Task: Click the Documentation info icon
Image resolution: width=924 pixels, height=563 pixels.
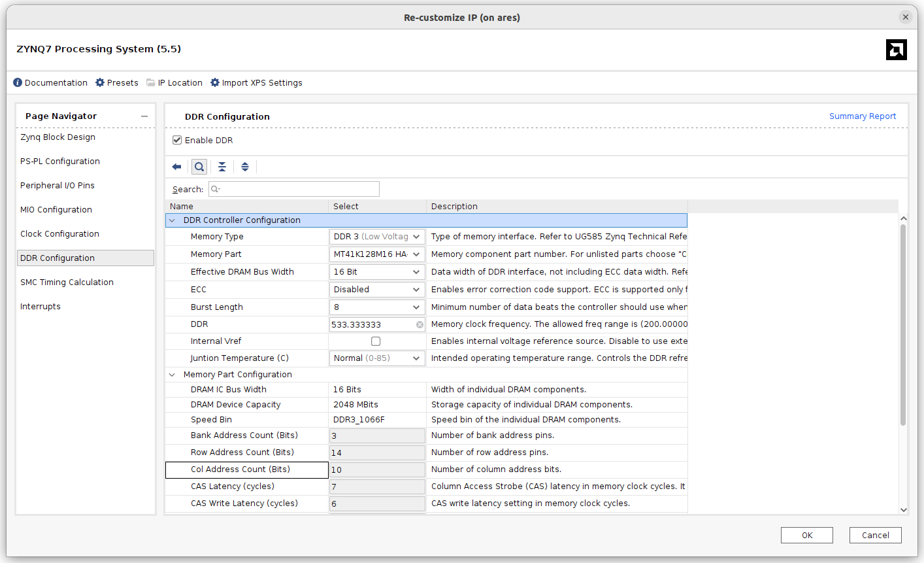Action: 18,82
